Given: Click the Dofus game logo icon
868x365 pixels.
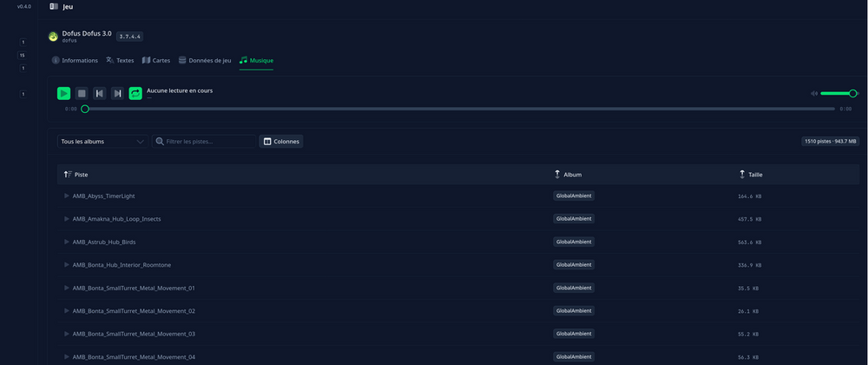Looking at the screenshot, I should (x=53, y=36).
